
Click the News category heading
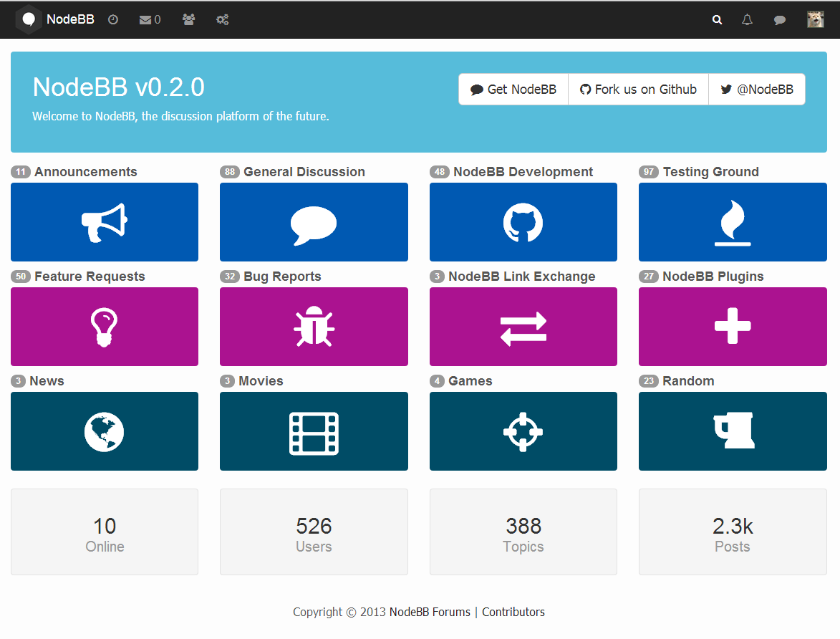[47, 380]
